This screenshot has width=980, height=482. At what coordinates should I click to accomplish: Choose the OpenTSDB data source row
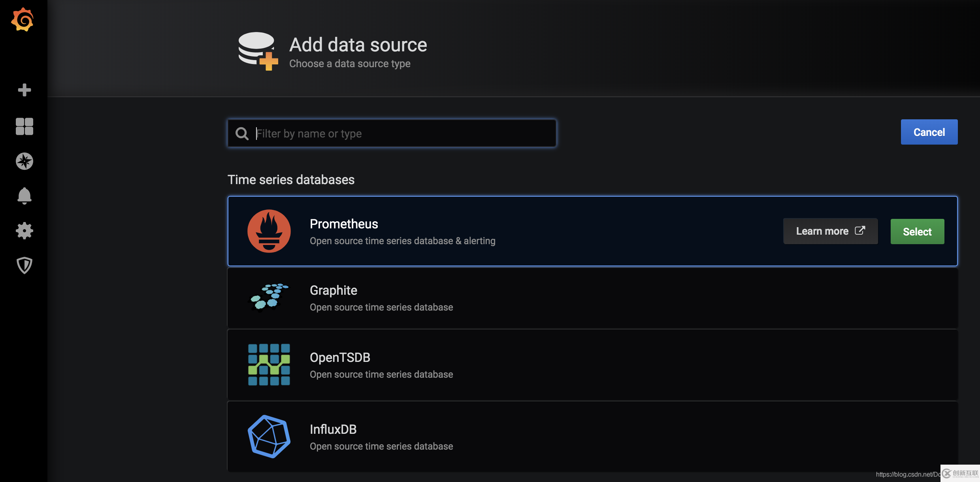point(592,365)
